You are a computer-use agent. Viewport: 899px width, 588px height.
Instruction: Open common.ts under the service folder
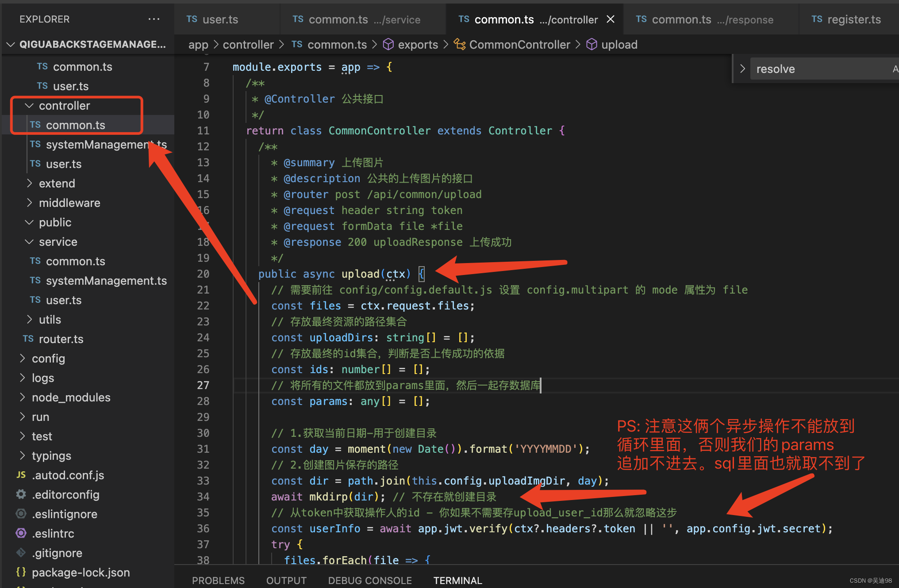click(88, 261)
